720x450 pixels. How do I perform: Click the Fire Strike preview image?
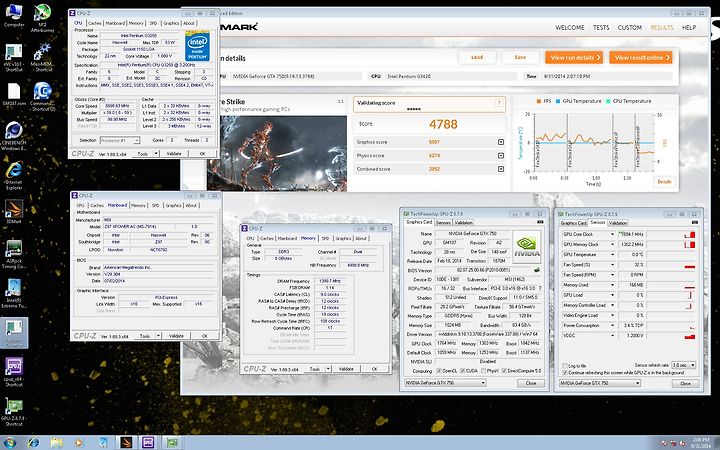tap(277, 153)
